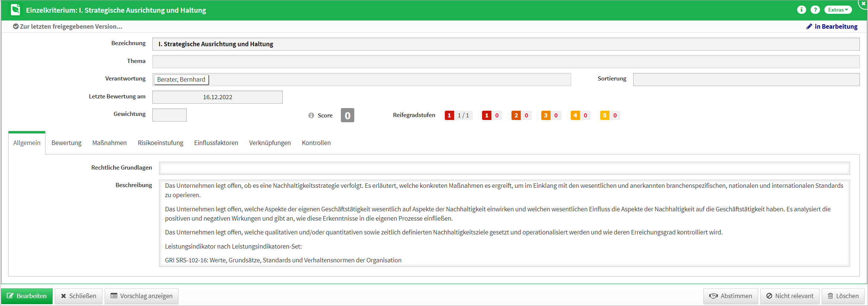Switch to the Risikoeinstufung tab
This screenshot has height=306, width=868.
(160, 143)
